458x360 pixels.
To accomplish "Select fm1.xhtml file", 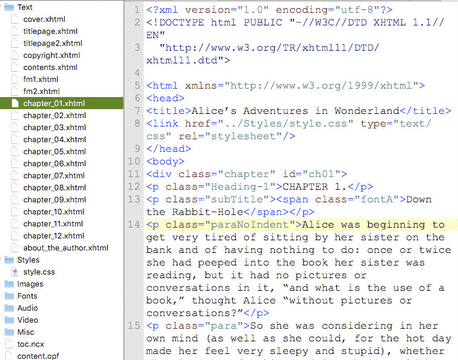I will tap(41, 79).
